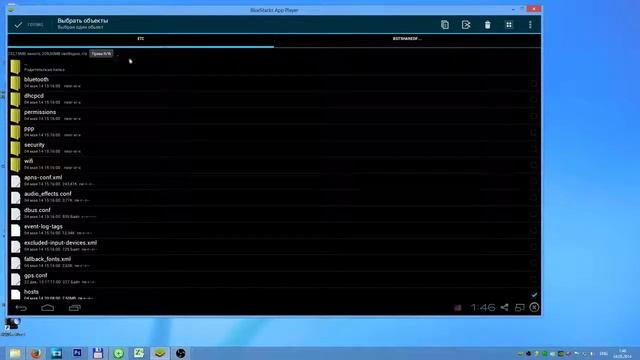
Task: Tap the Android recent apps icon
Action: coord(74,308)
